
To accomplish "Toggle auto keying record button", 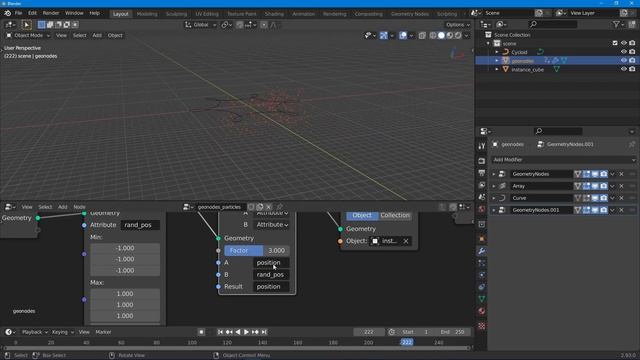I will coord(201,332).
